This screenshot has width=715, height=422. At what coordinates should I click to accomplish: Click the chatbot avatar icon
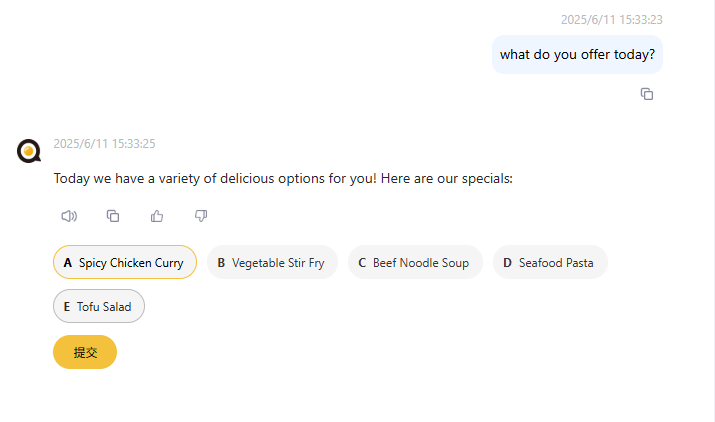pyautogui.click(x=29, y=151)
